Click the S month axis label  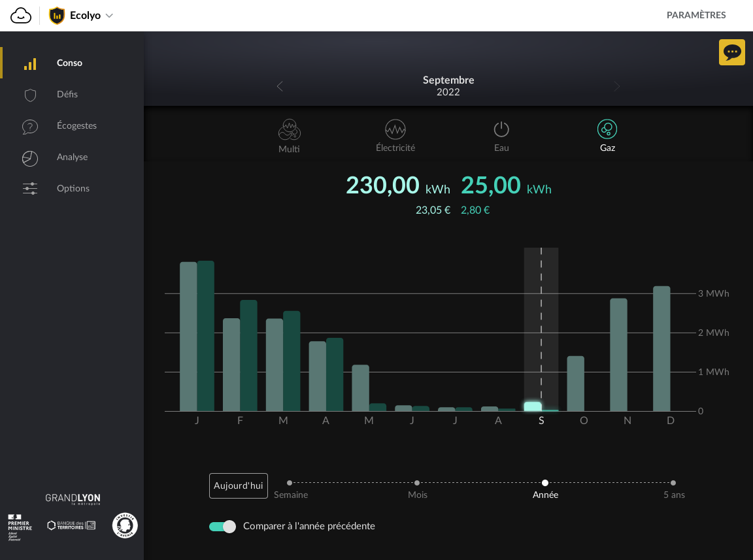[x=541, y=421]
